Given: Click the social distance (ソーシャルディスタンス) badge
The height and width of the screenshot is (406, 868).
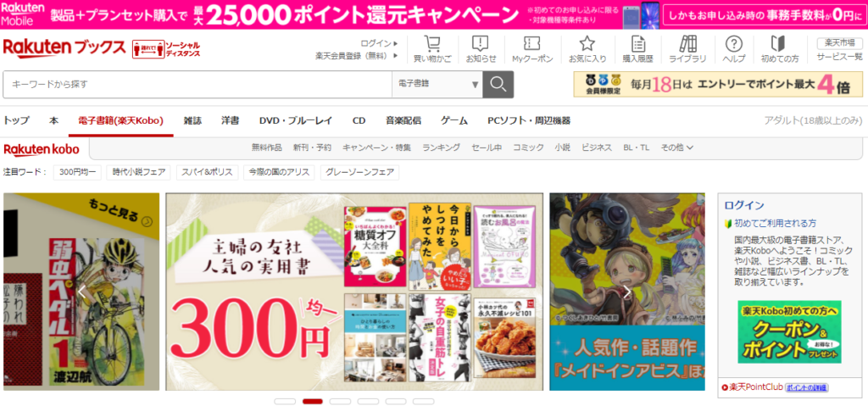Looking at the screenshot, I should click(x=166, y=49).
